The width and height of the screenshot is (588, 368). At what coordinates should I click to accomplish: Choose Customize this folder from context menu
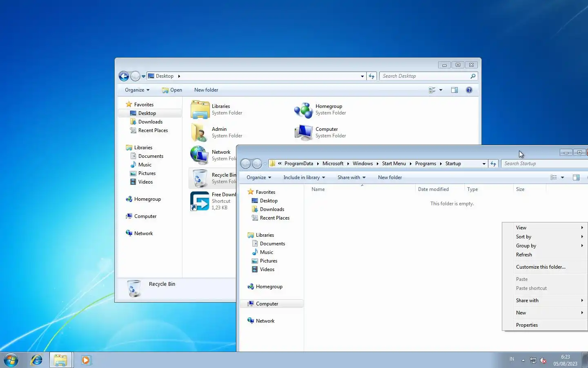545,267
